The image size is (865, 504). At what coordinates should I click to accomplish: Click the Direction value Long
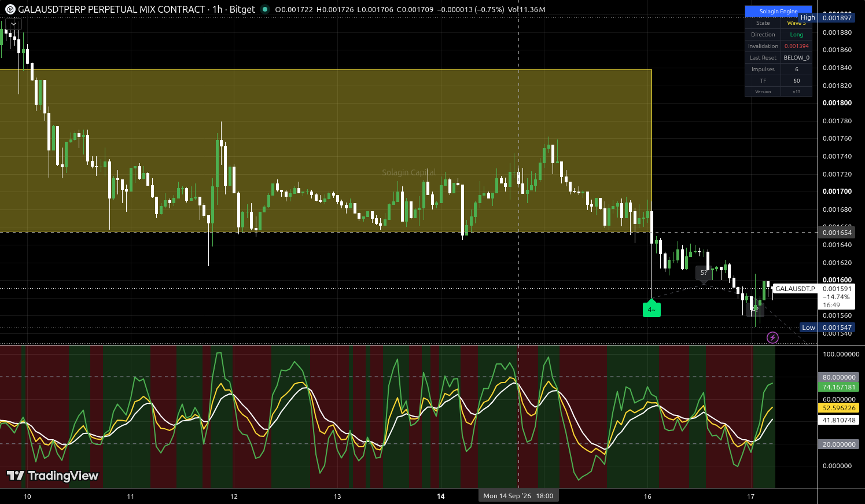pyautogui.click(x=796, y=35)
